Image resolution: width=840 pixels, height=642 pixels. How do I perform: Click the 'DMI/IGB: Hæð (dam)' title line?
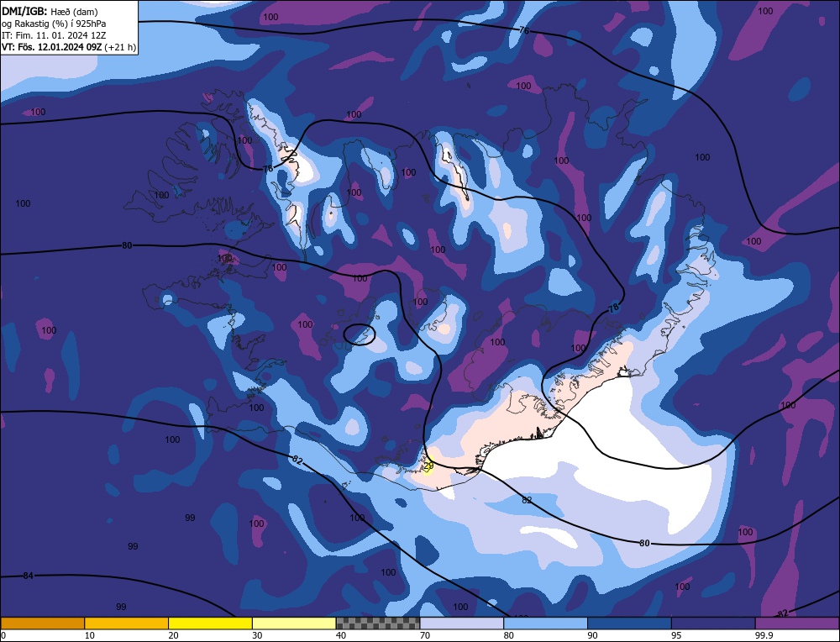click(50, 11)
